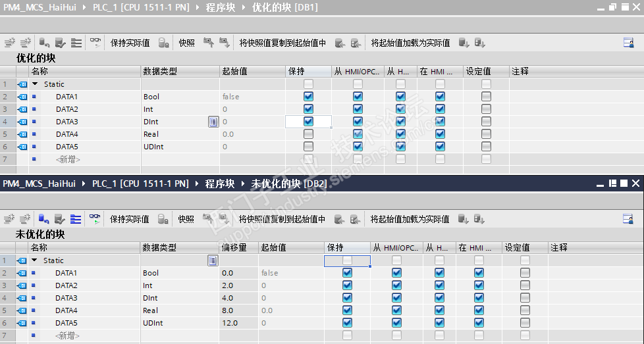644x344 pixels.
Task: Click the expand all rows icon in DB1 toolbar
Action: point(76,42)
